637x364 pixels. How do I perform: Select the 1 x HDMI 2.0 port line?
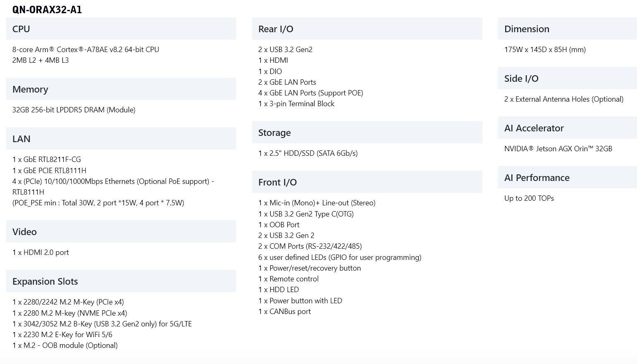(x=41, y=252)
